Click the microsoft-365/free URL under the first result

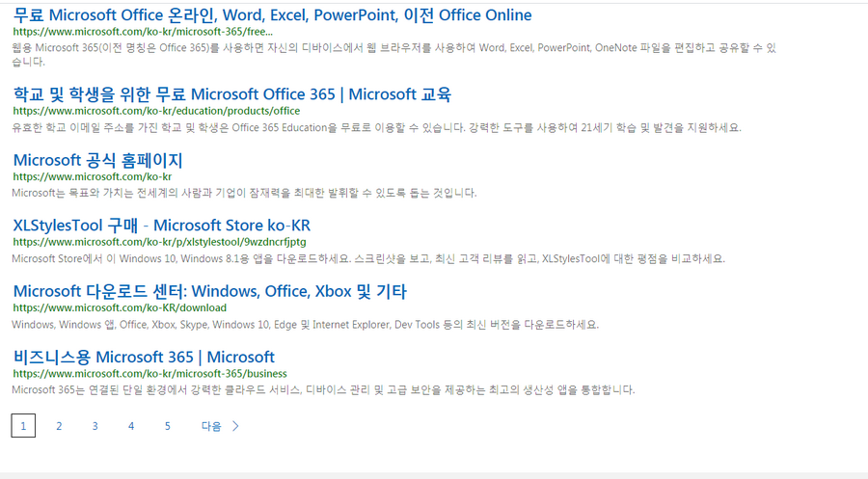tap(143, 32)
